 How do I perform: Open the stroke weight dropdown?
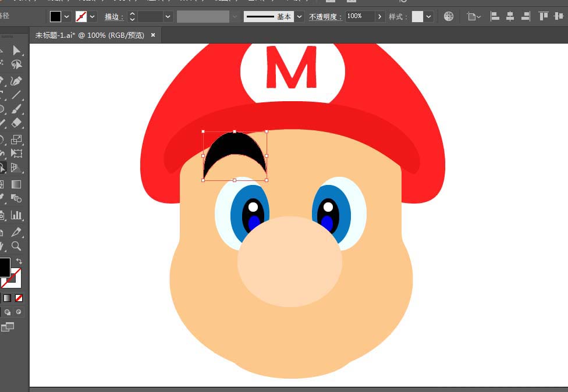168,16
